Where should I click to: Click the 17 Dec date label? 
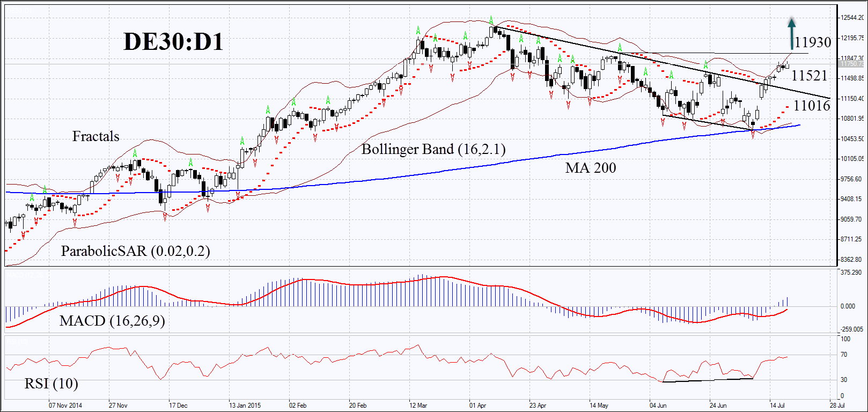tap(178, 406)
